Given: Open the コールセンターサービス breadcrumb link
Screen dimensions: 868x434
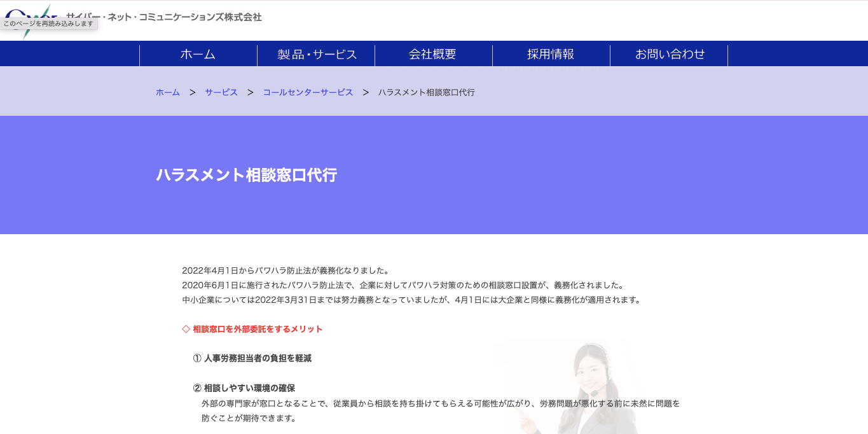Looking at the screenshot, I should pos(308,92).
